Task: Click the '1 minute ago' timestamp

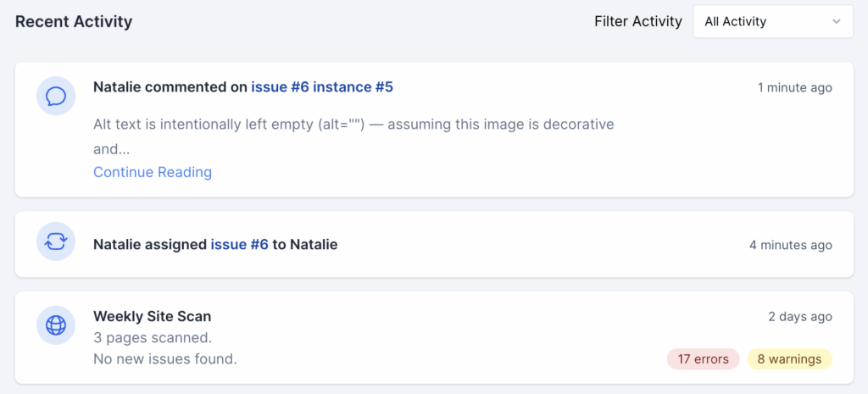Action: click(794, 88)
